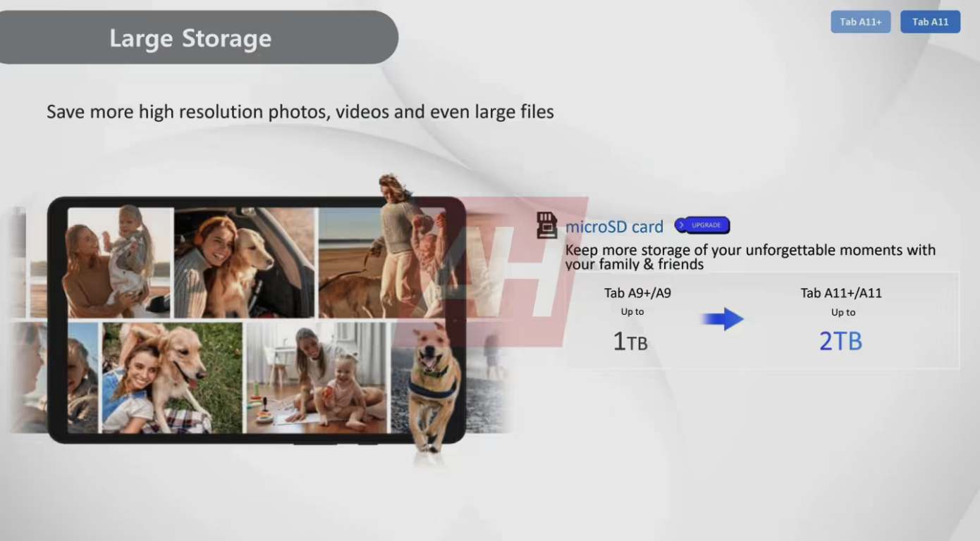Click the 'Keep more storage' description text
The height and width of the screenshot is (541, 980).
point(750,257)
